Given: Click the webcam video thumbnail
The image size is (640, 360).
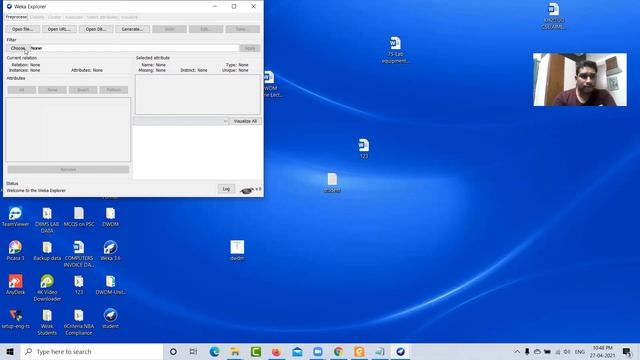Looking at the screenshot, I should (x=580, y=80).
